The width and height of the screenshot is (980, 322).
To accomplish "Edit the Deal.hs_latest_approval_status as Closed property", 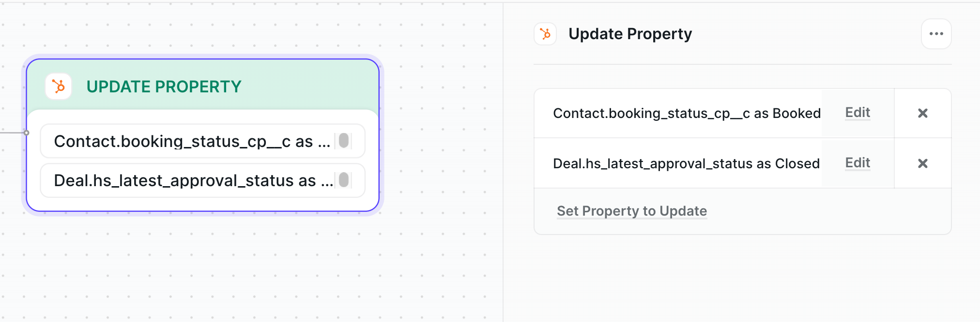I will [857, 163].
